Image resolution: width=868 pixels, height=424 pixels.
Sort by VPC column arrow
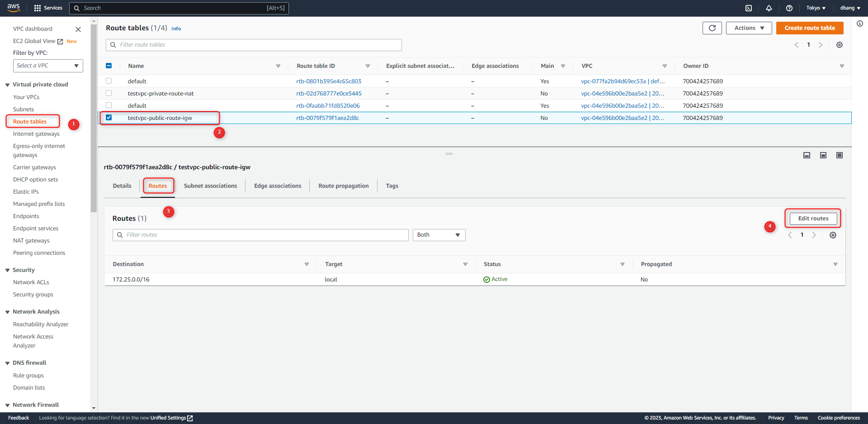coord(665,66)
